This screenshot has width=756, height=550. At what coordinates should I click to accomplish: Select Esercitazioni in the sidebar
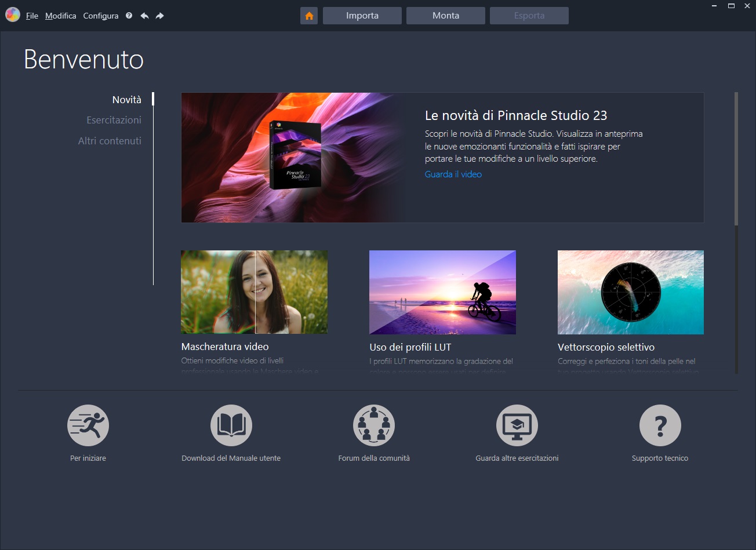coord(114,120)
